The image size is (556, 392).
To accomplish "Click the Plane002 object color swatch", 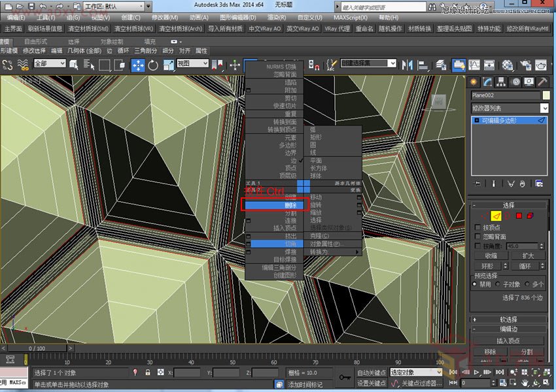I will click(x=546, y=95).
